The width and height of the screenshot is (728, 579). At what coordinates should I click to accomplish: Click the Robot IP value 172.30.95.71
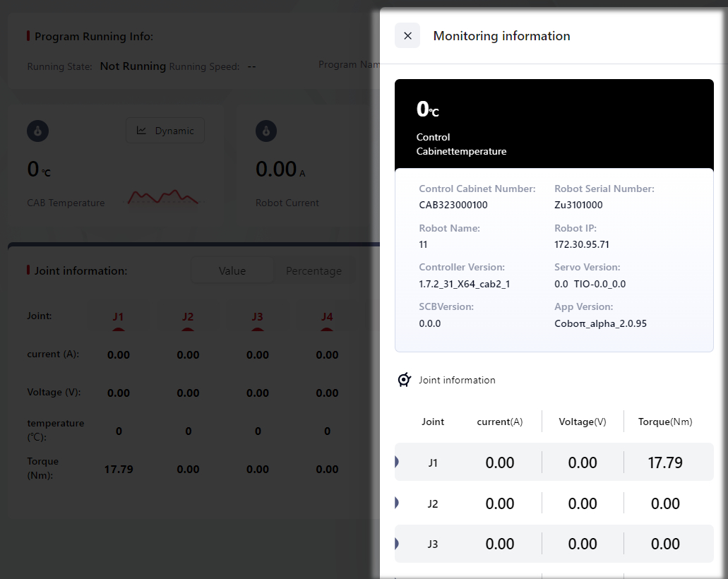coord(582,244)
